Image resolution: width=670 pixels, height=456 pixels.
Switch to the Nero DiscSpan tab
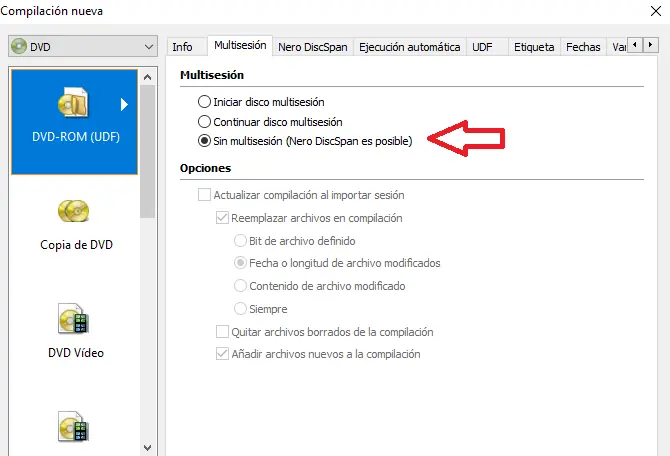tap(313, 47)
